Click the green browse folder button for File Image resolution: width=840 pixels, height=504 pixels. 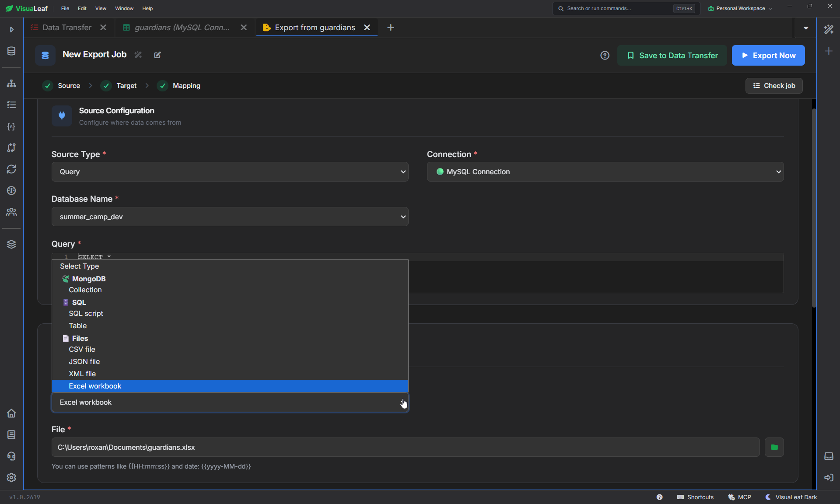[774, 447]
